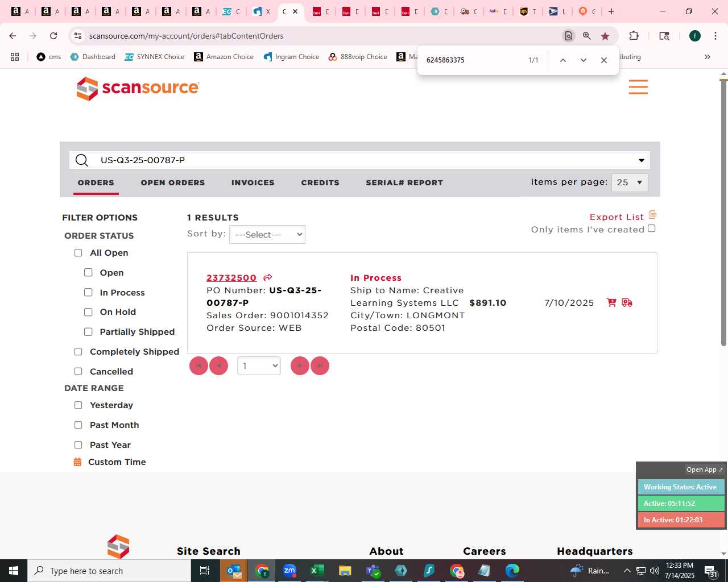
Task: Switch to the Open Orders tab
Action: [173, 182]
